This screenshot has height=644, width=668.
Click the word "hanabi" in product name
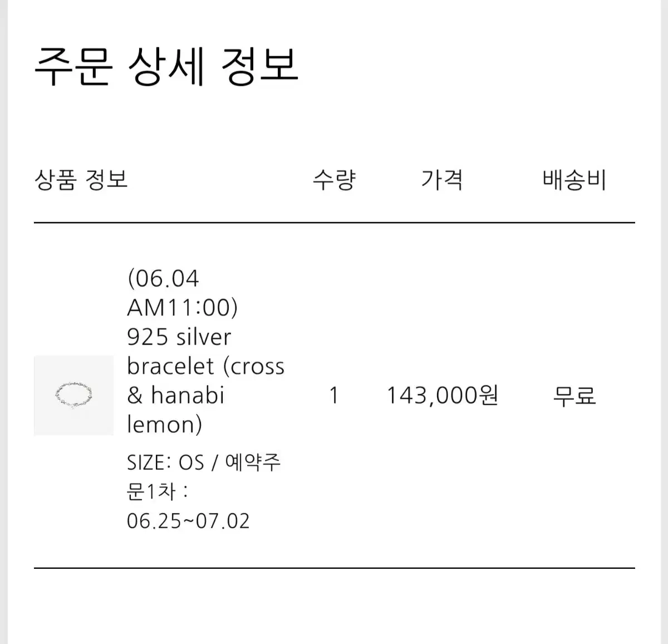pyautogui.click(x=188, y=395)
